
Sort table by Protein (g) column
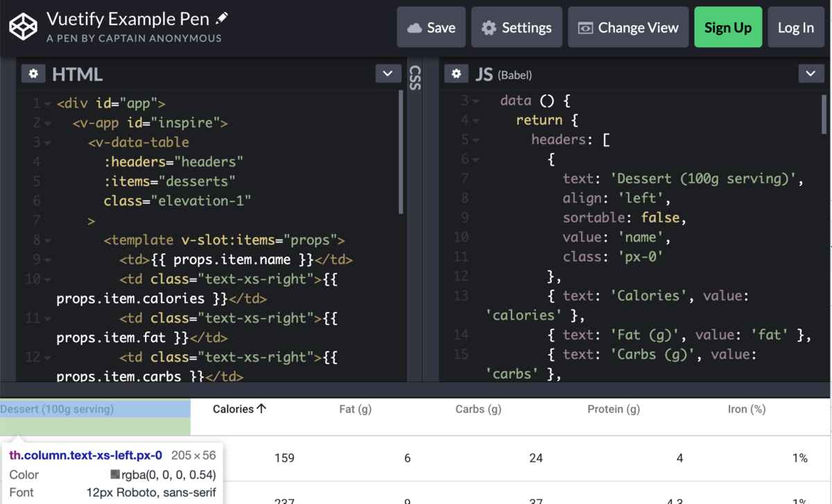(614, 409)
